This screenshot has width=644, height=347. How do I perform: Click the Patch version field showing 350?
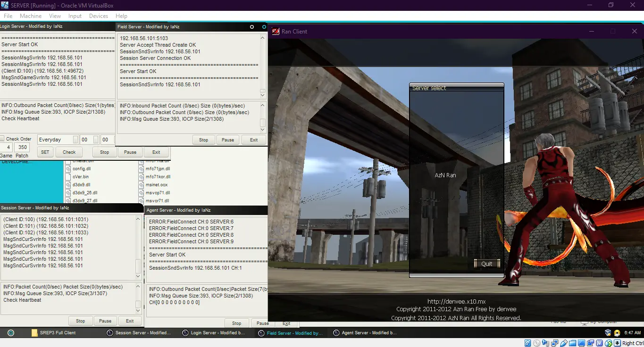[22, 148]
